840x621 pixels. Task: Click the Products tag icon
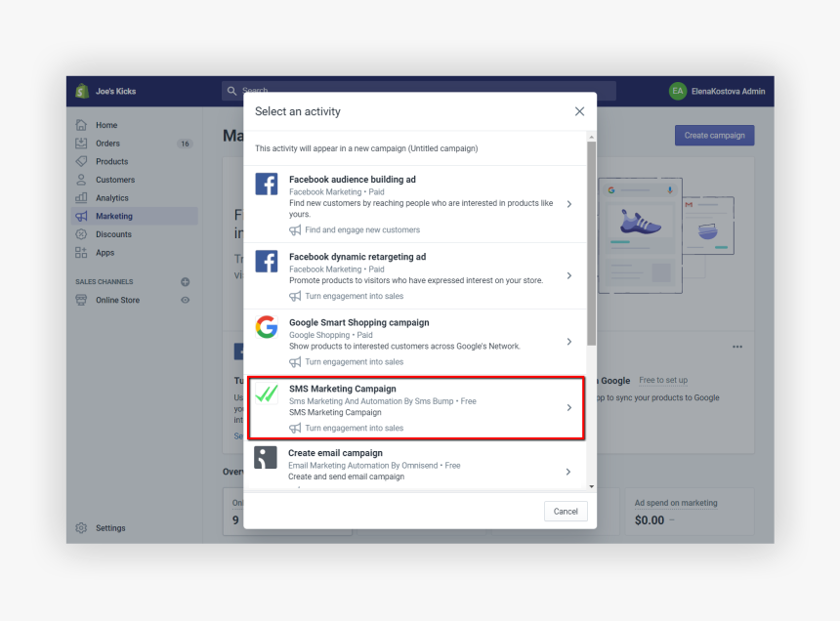81,161
